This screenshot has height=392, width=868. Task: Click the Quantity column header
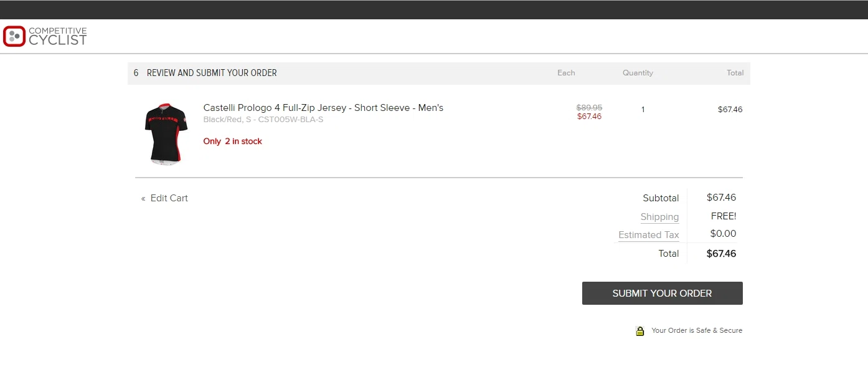pos(638,73)
